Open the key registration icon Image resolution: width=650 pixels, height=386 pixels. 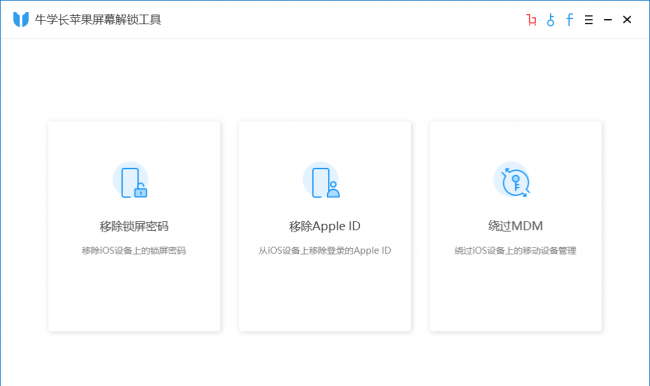point(551,19)
